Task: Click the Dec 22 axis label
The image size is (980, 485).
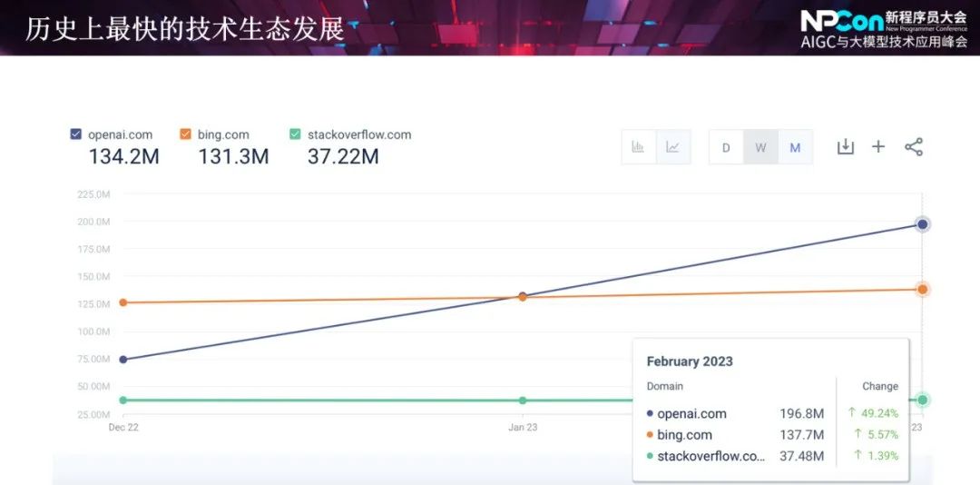Action: tap(123, 428)
